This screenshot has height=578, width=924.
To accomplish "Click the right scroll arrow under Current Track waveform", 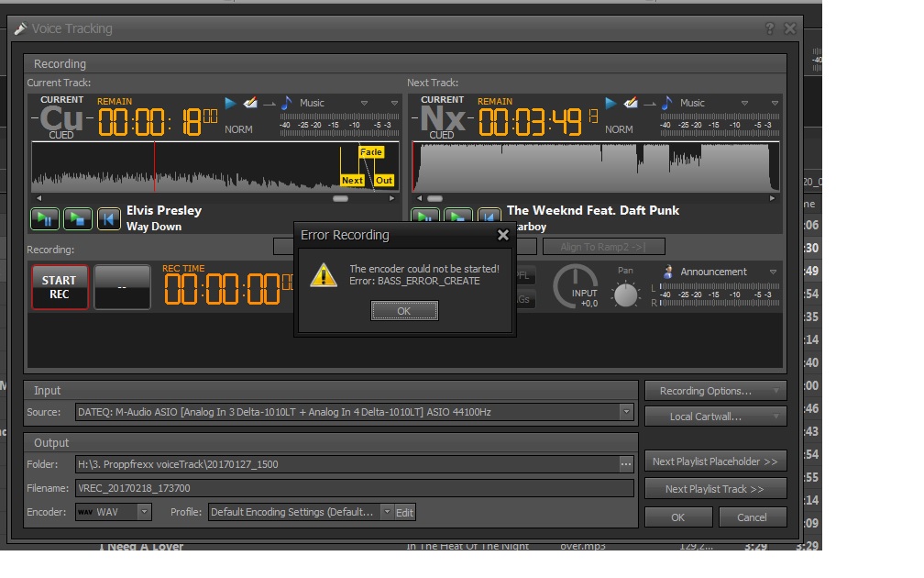I will pos(392,199).
